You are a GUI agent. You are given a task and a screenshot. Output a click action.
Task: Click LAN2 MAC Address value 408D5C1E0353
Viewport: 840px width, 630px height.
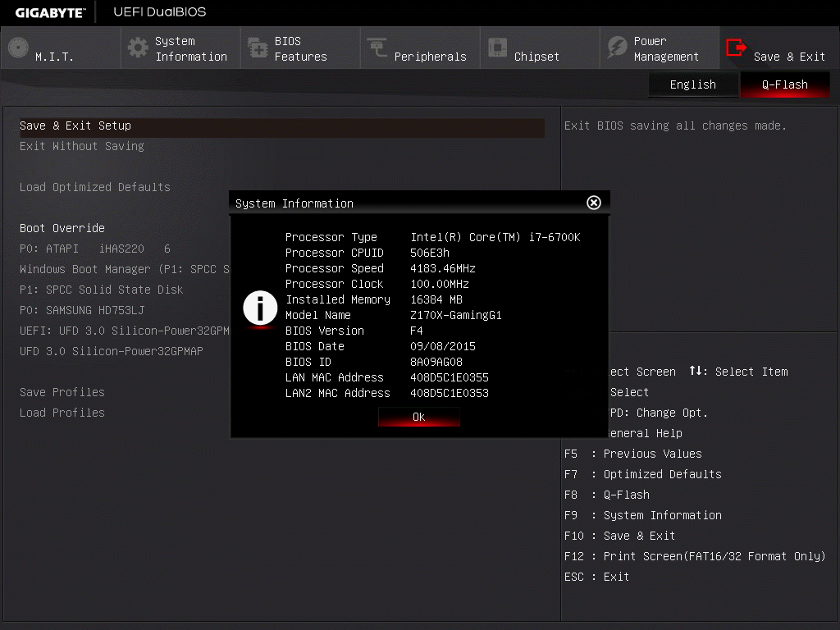(450, 393)
